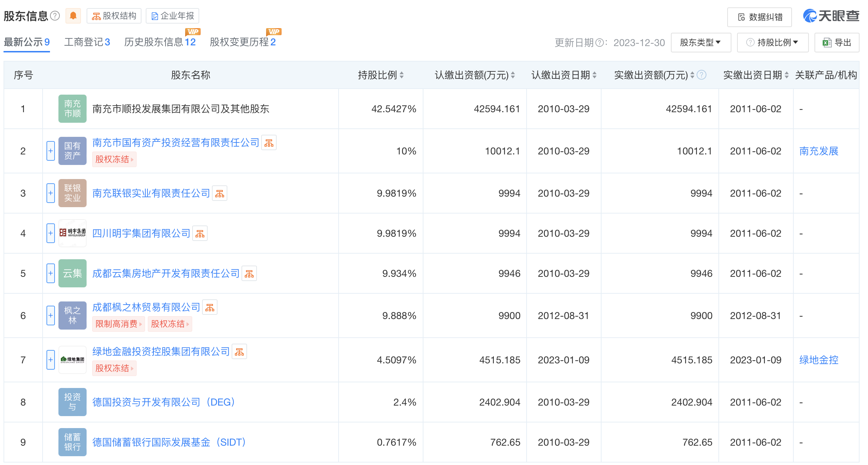Open equity structure icon for 南充联银实业有限责任公司
Screen dimensions: 868x465
(220, 193)
